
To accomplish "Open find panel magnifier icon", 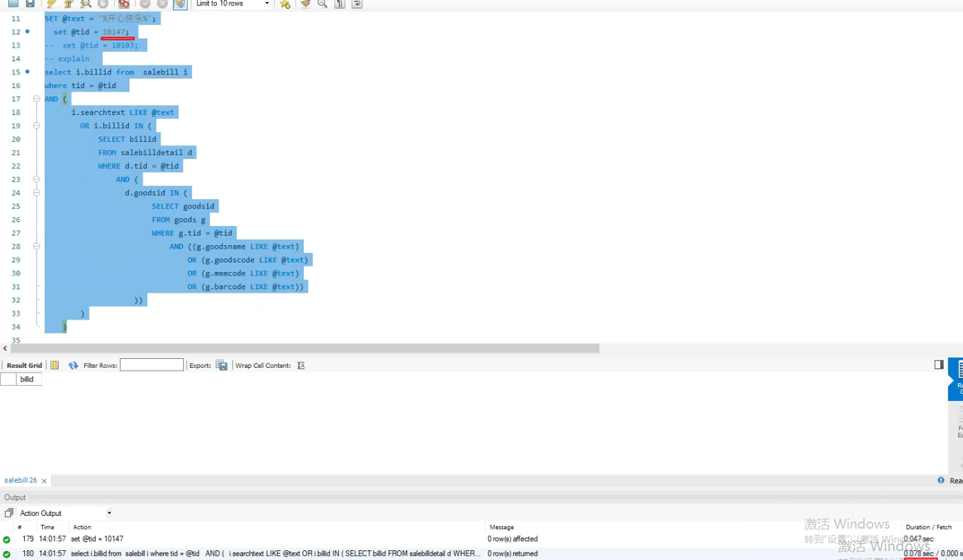I will (x=322, y=3).
